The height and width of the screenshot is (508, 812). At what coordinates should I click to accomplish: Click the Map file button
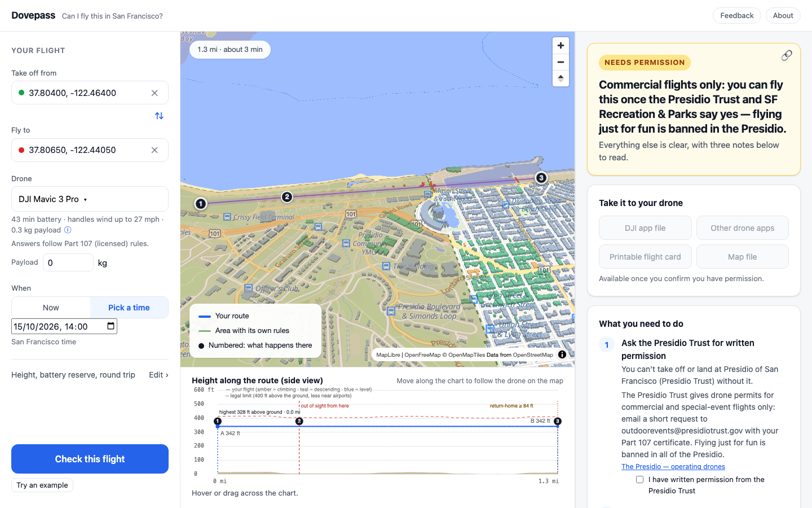coord(742,257)
